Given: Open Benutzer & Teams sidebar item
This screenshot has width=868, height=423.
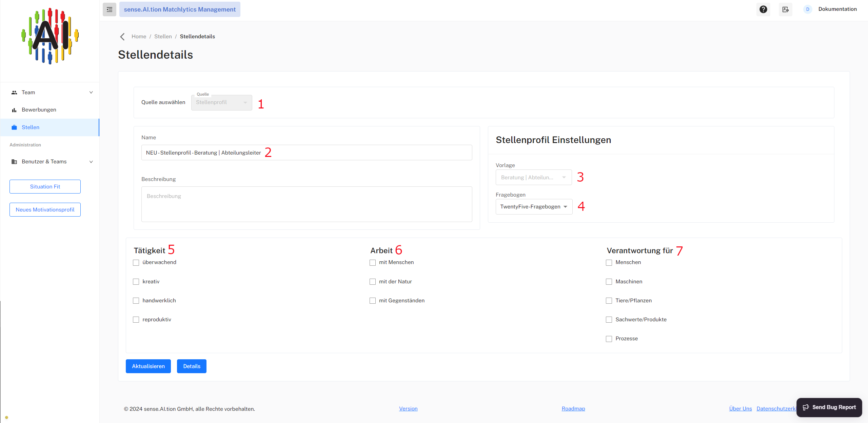Looking at the screenshot, I should [50, 162].
